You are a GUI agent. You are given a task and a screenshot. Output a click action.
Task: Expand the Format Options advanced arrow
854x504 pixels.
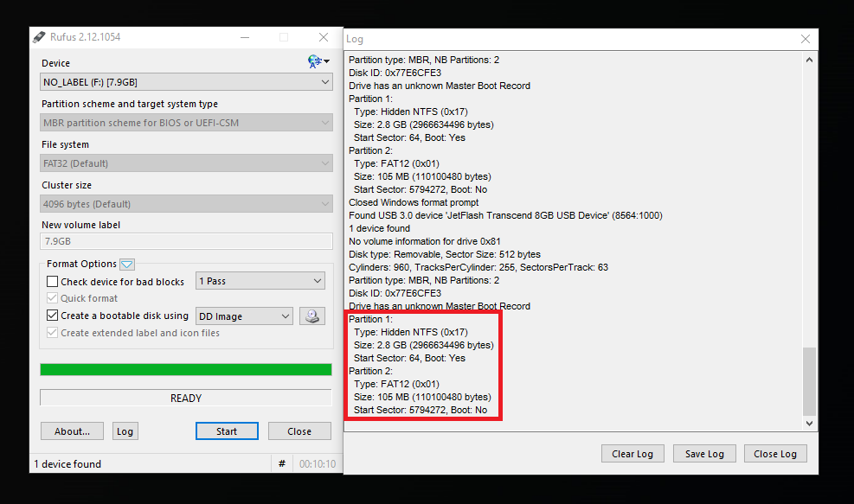[127, 265]
